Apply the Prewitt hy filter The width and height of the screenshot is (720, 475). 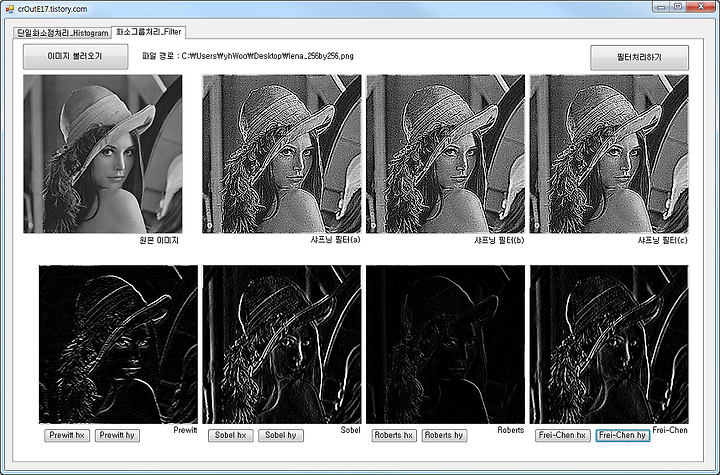(117, 435)
